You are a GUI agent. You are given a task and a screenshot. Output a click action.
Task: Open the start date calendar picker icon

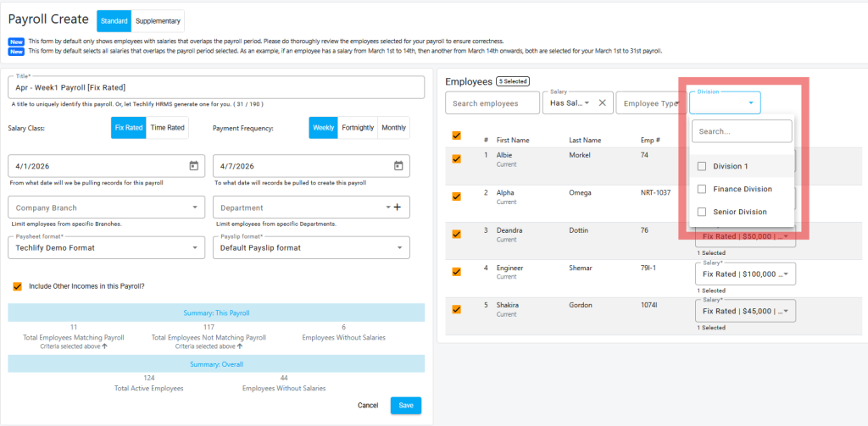coord(193,166)
